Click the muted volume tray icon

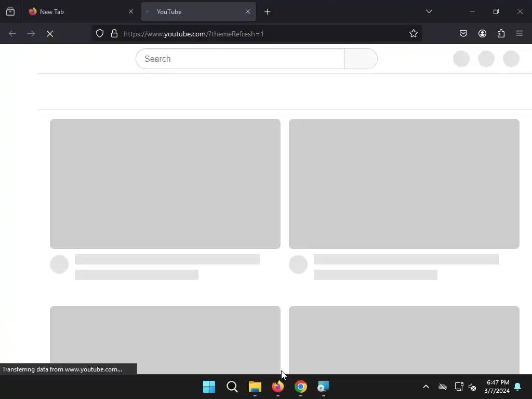click(x=472, y=387)
